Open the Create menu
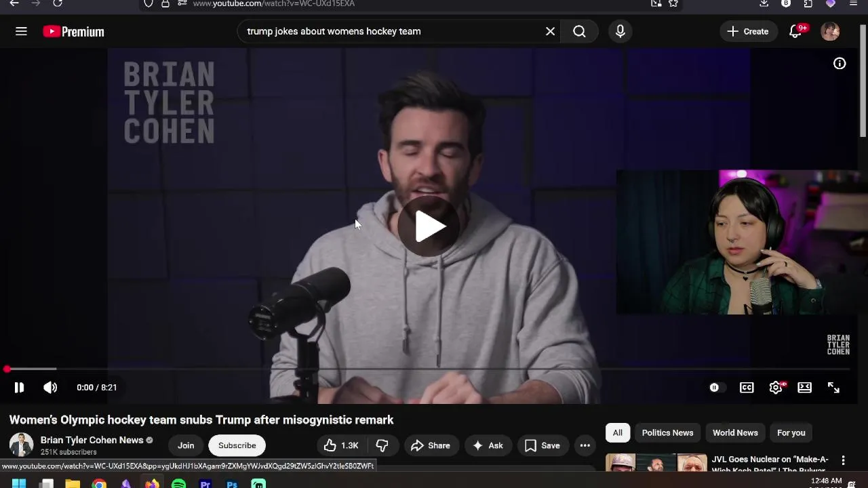The height and width of the screenshot is (488, 868). 748,31
